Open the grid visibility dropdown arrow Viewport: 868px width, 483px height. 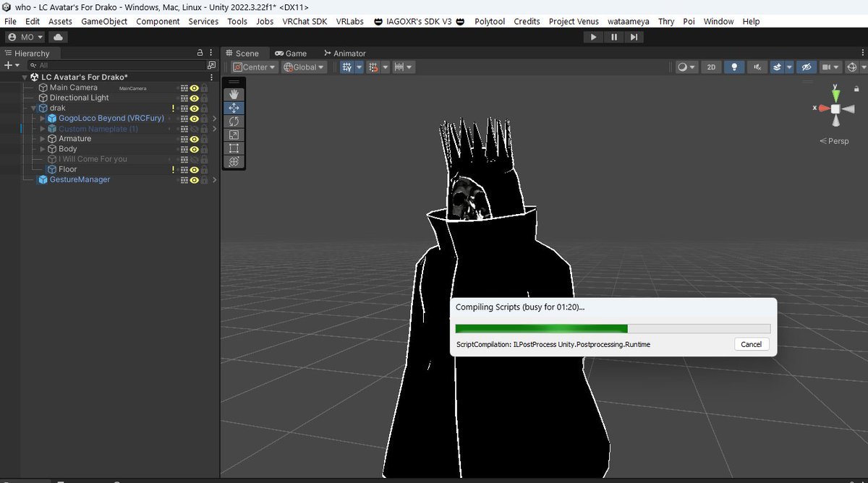359,67
